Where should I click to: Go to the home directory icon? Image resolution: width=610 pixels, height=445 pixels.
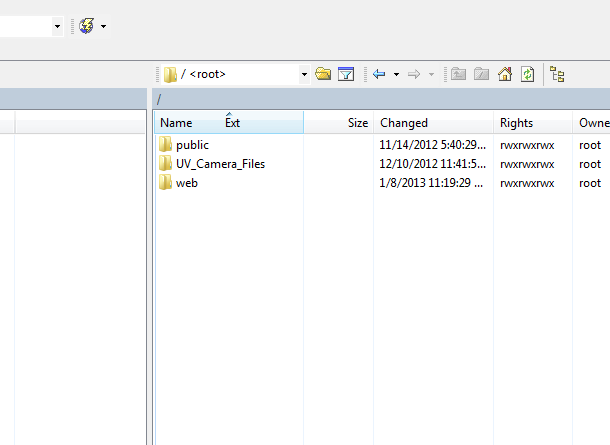(x=505, y=74)
